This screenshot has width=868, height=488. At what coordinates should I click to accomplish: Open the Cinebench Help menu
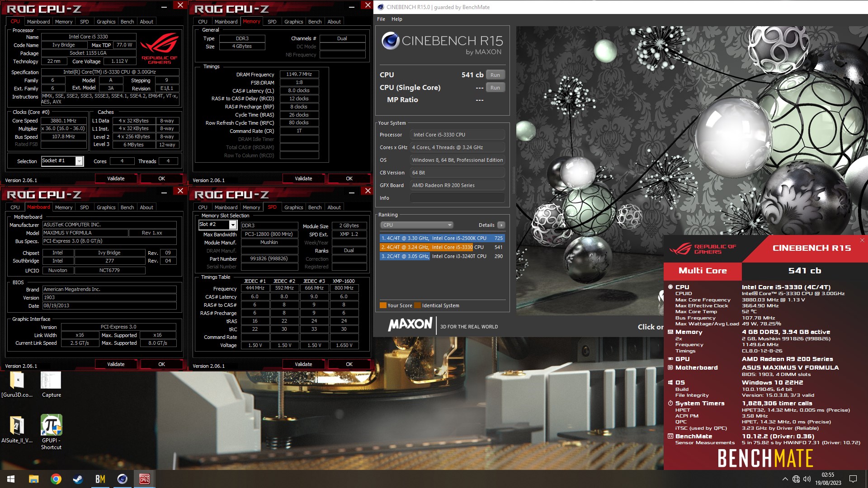396,19
